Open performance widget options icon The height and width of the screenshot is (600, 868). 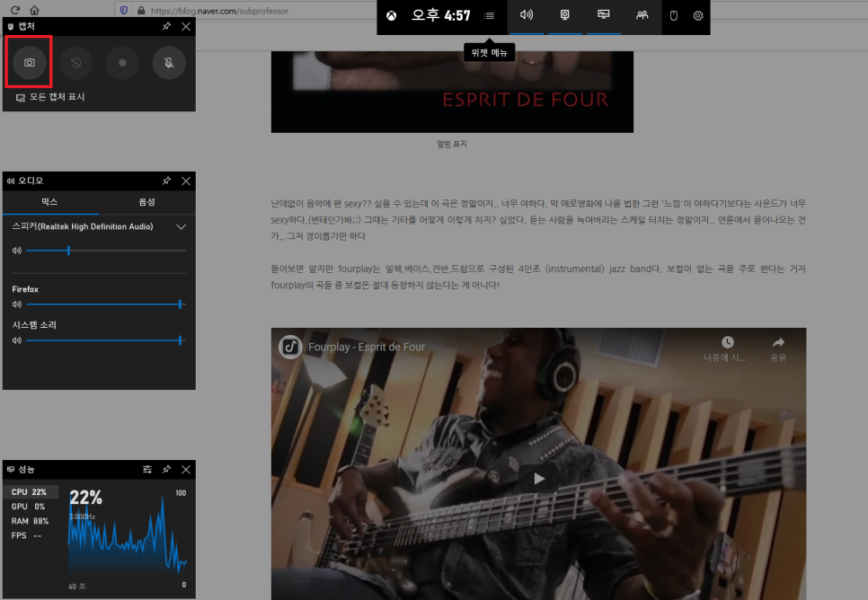[147, 470]
